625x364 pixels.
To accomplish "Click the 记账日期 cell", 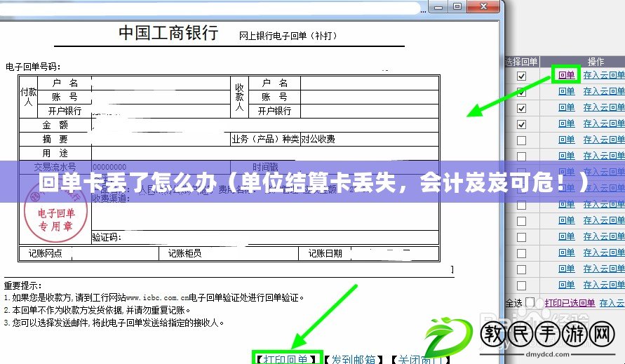I will [325, 253].
